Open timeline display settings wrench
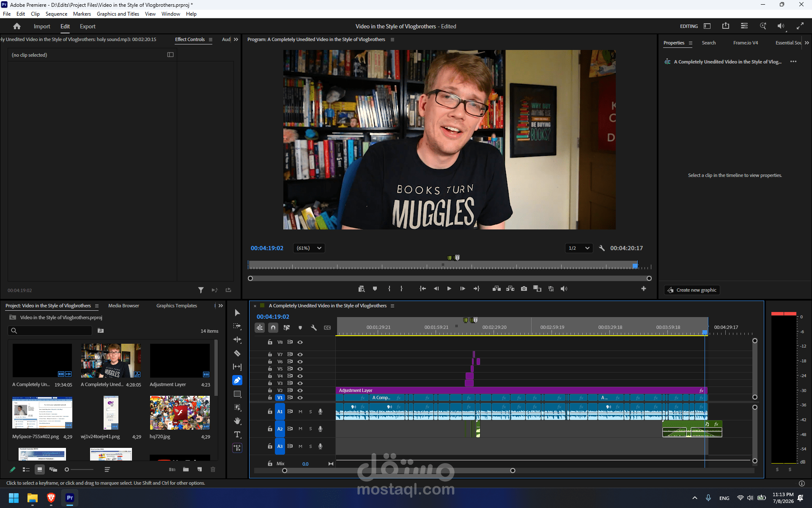 (314, 328)
